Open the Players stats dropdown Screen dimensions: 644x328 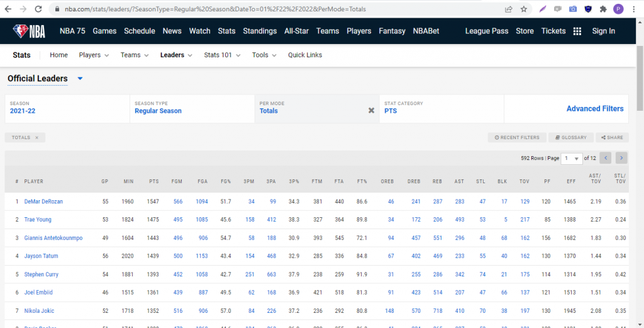pos(94,55)
